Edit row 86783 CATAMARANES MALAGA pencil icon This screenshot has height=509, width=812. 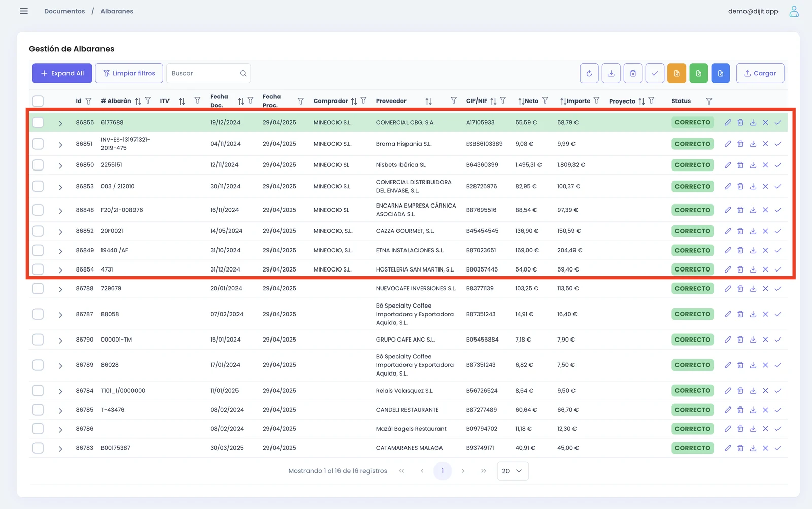coord(728,448)
